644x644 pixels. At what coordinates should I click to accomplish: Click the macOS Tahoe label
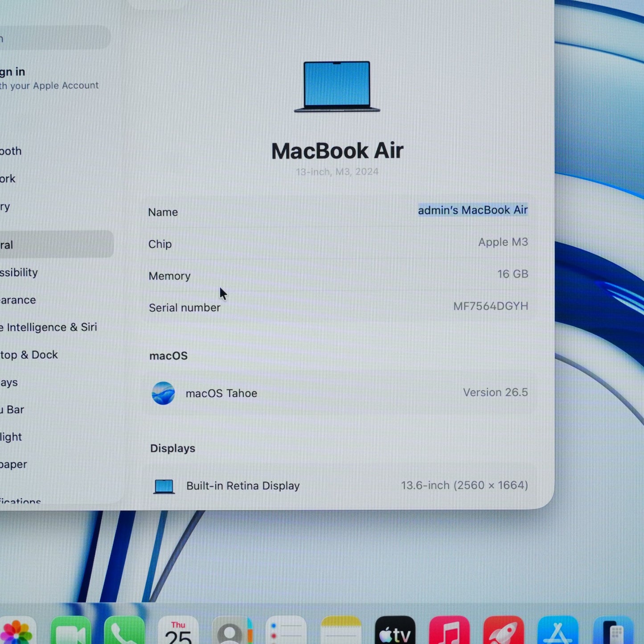pos(222,394)
